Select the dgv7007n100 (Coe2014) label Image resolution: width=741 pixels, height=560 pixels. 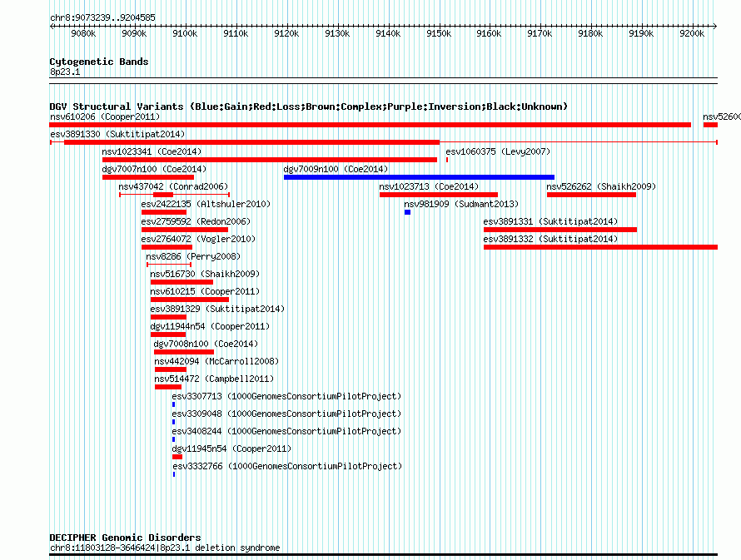(154, 169)
